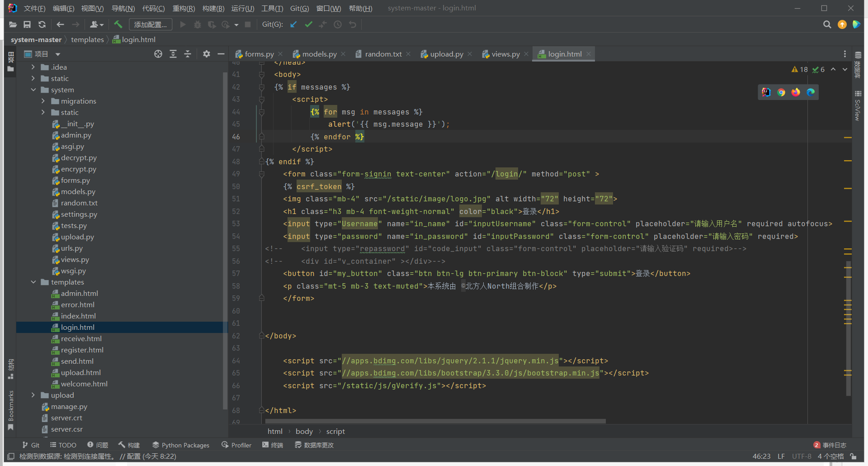The width and height of the screenshot is (868, 466).
Task: Click the locate file target icon
Action: tap(158, 54)
